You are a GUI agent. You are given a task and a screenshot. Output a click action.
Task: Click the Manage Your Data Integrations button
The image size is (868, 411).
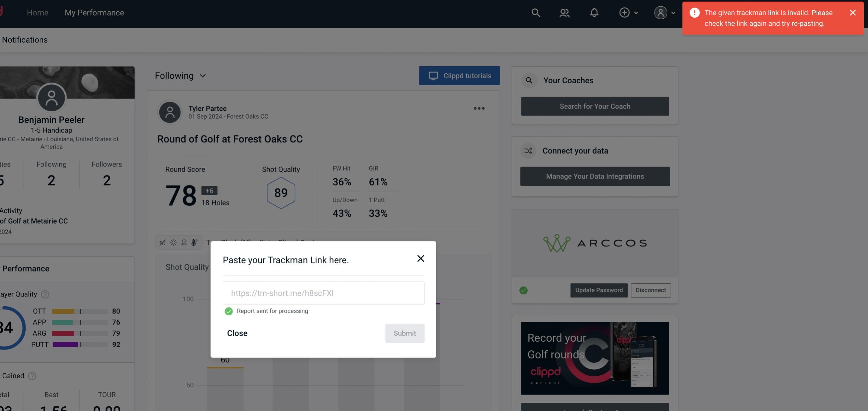(x=595, y=176)
